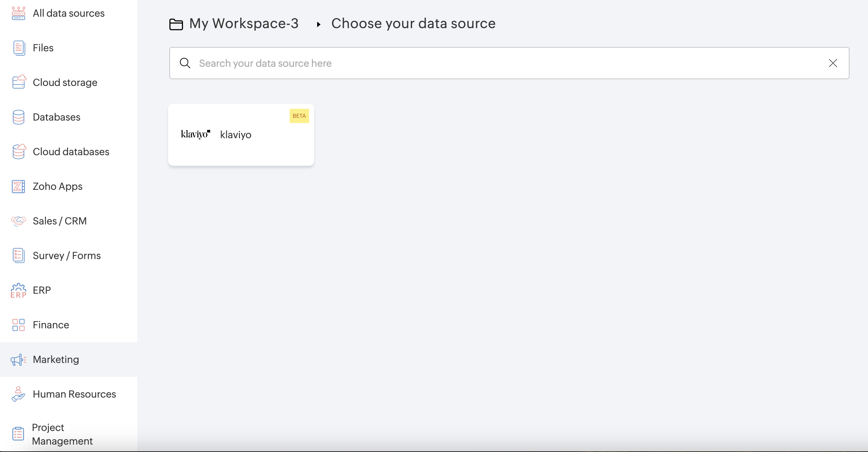Select the Survey / Forms category
868x452 pixels.
67,255
